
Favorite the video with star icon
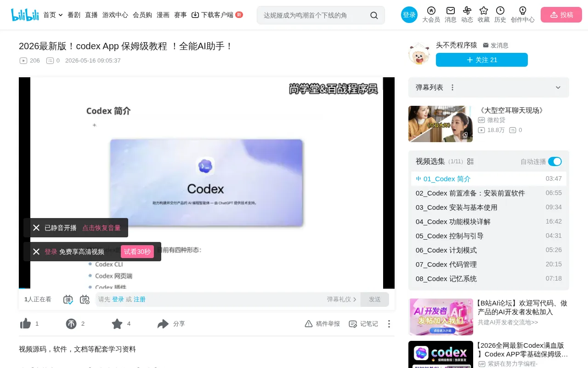coord(117,324)
